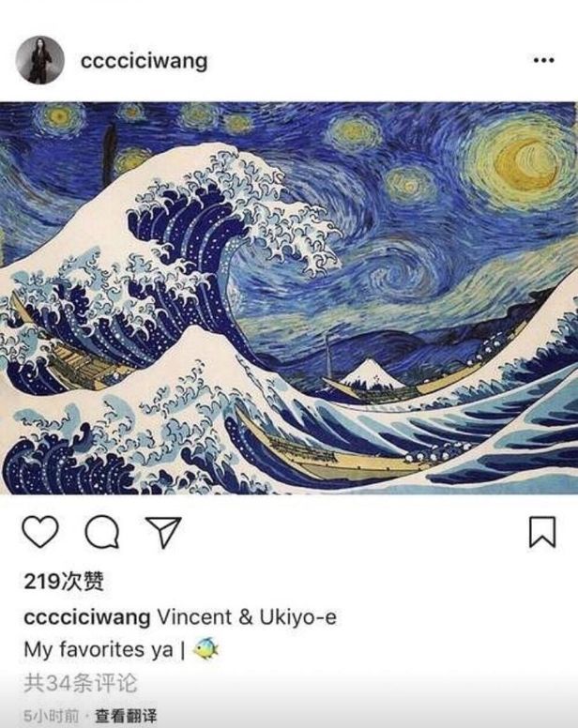This screenshot has height=728, width=578.
Task: Open comments via the speech bubble icon
Action: pyautogui.click(x=102, y=532)
